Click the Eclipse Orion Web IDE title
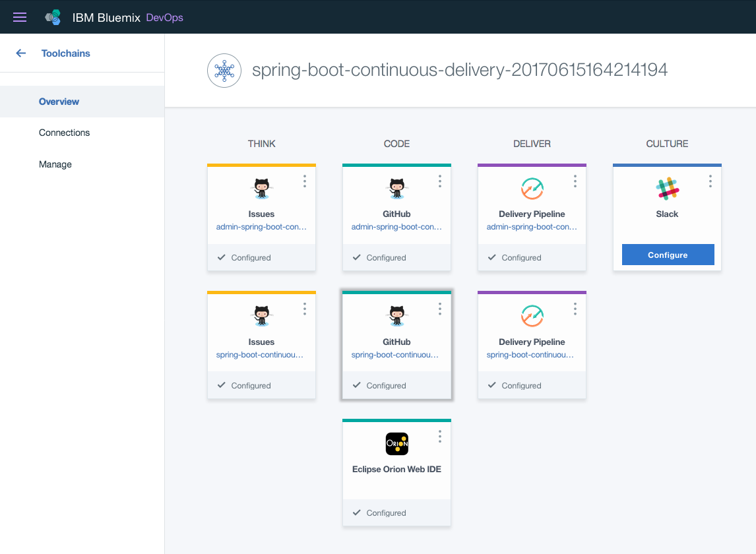 397,469
